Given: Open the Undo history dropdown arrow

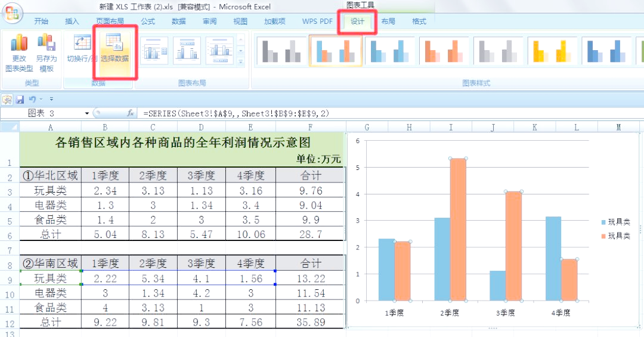Looking at the screenshot, I should [41, 100].
